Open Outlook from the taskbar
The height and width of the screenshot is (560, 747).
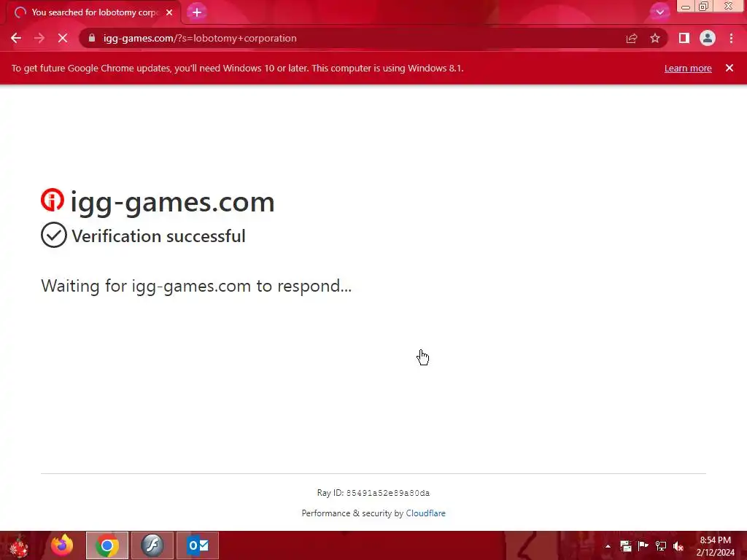click(x=198, y=545)
